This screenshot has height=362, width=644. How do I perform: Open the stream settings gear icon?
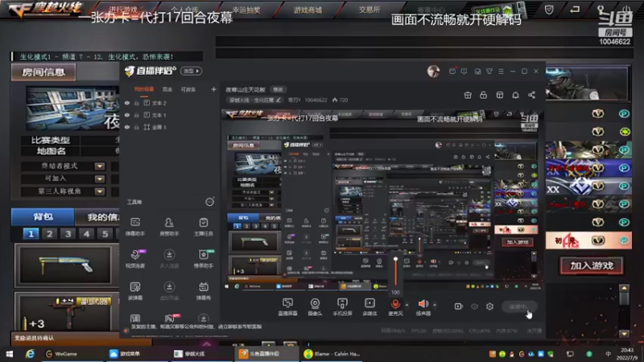(x=489, y=306)
